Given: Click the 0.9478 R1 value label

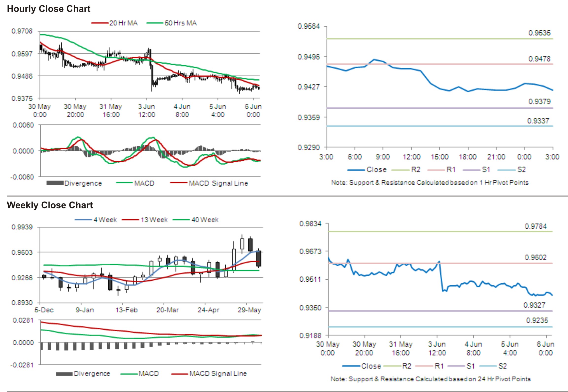Looking at the screenshot, I should point(539,59).
